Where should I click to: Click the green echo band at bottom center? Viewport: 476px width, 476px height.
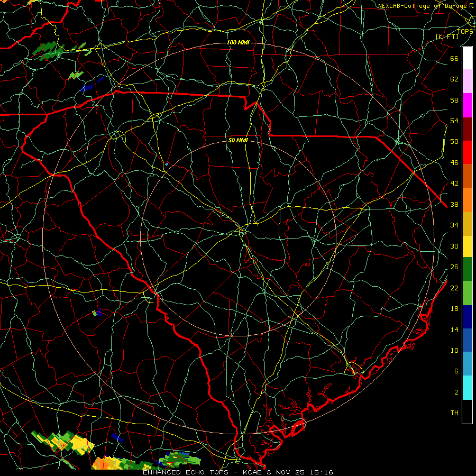[x=181, y=459]
